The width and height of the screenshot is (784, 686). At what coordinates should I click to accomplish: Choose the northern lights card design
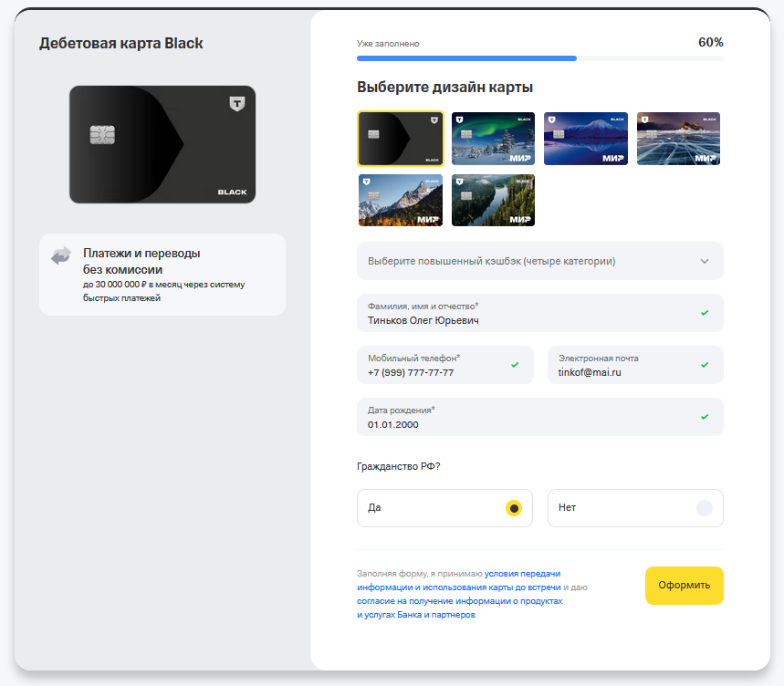coord(493,139)
